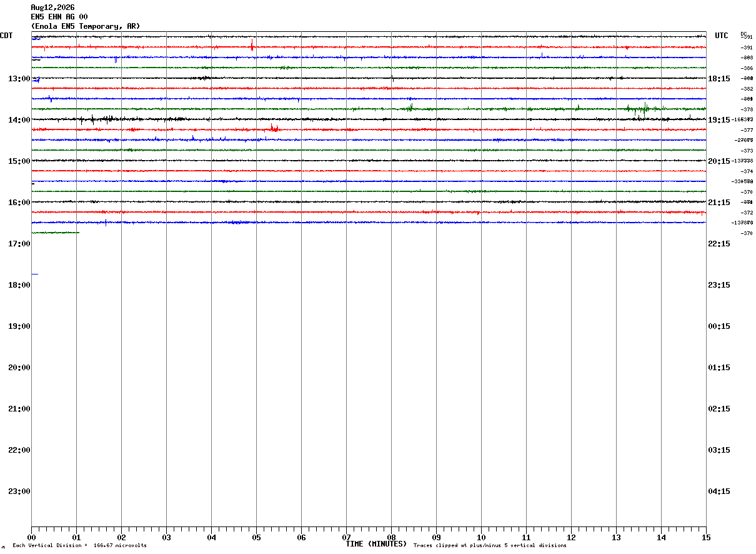Click the 14:00 CDT time label

[x=19, y=120]
